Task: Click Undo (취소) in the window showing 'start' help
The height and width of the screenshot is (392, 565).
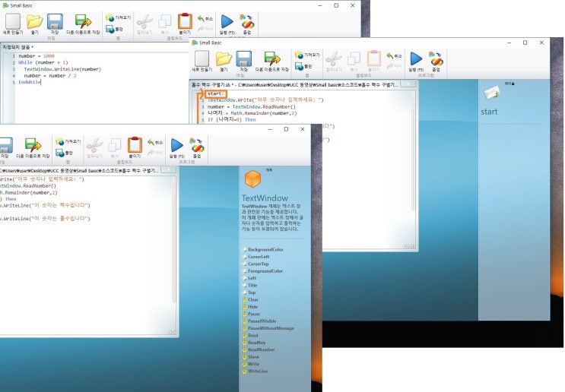Action: tap(393, 55)
